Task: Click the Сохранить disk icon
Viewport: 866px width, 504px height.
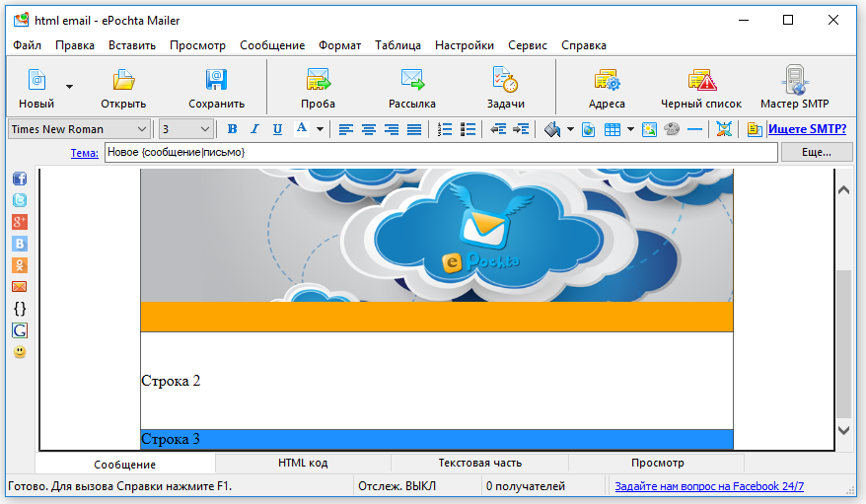Action: click(216, 80)
